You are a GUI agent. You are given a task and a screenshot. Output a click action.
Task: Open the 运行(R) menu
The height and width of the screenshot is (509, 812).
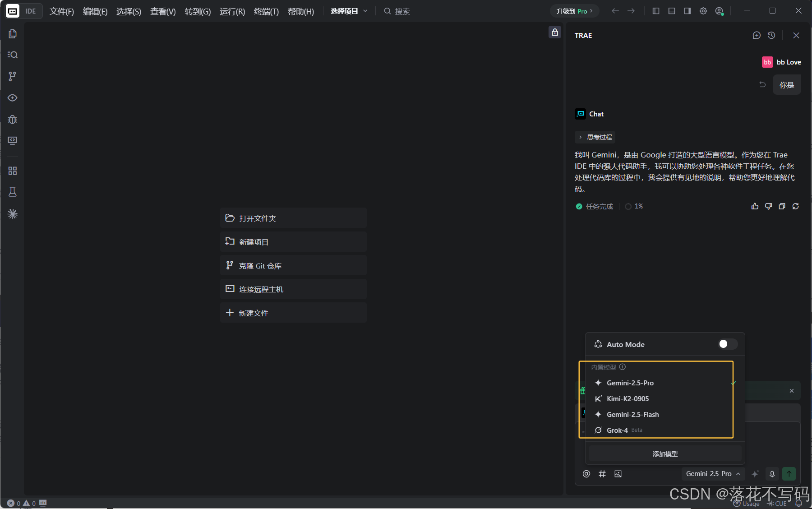232,11
